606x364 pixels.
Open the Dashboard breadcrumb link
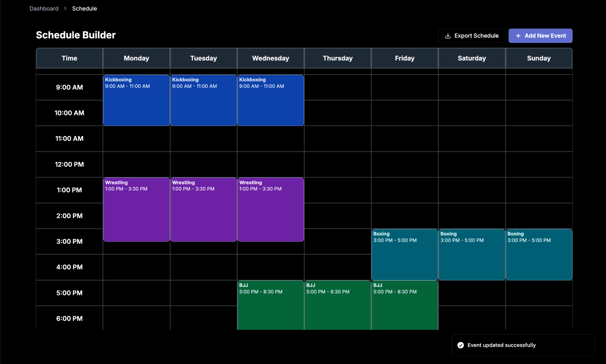(x=44, y=9)
